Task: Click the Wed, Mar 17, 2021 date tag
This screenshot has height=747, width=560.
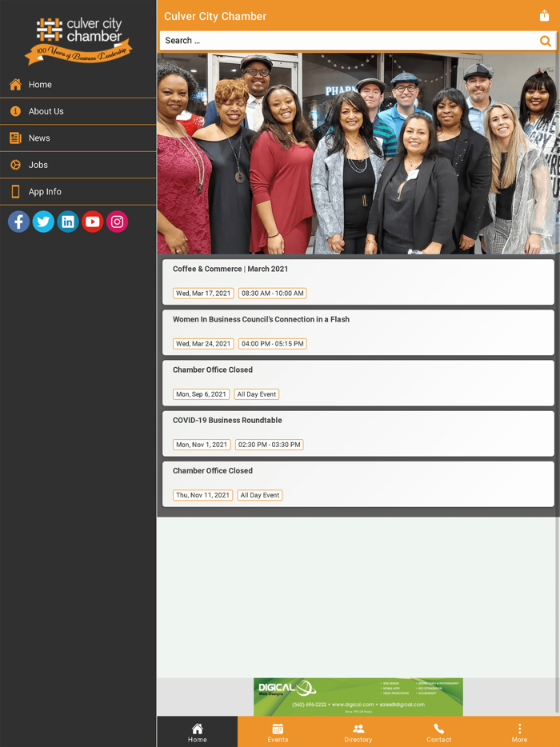Action: coord(203,294)
